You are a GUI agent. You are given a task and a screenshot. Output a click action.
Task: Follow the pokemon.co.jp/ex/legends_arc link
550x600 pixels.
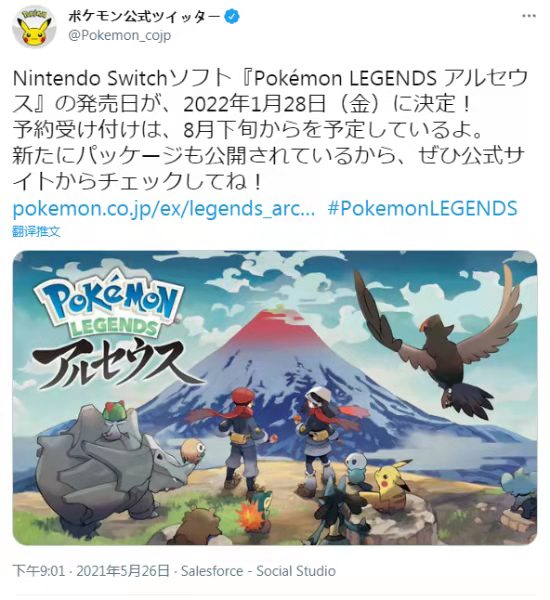[x=164, y=209]
